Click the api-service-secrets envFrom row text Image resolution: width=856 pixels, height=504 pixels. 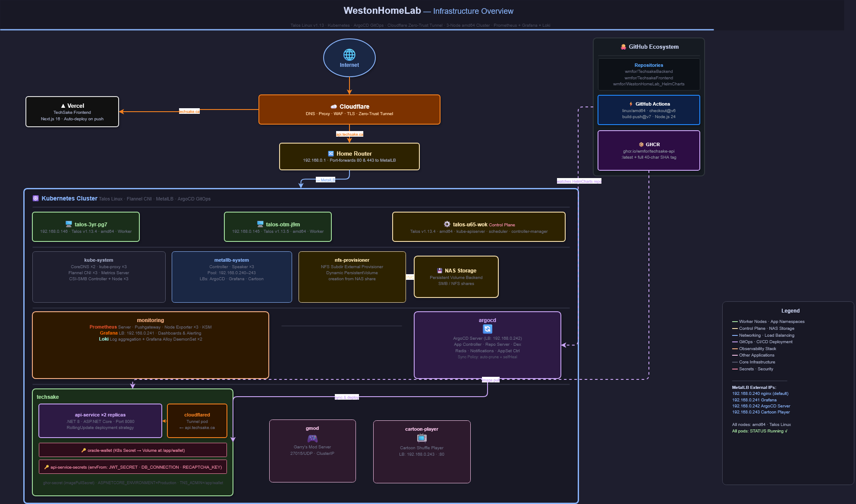pyautogui.click(x=136, y=467)
